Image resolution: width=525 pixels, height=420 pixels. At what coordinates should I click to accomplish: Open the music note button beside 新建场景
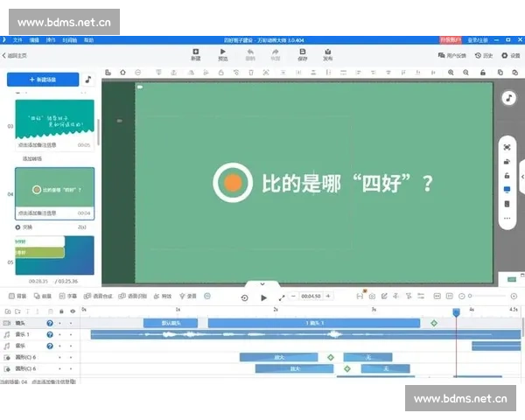[x=88, y=80]
